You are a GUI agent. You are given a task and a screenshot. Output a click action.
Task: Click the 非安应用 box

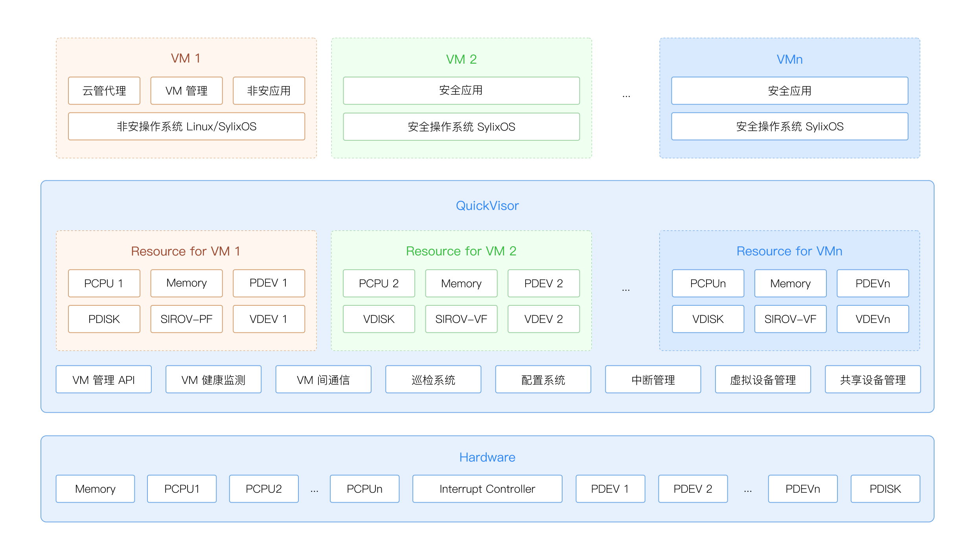coord(269,91)
